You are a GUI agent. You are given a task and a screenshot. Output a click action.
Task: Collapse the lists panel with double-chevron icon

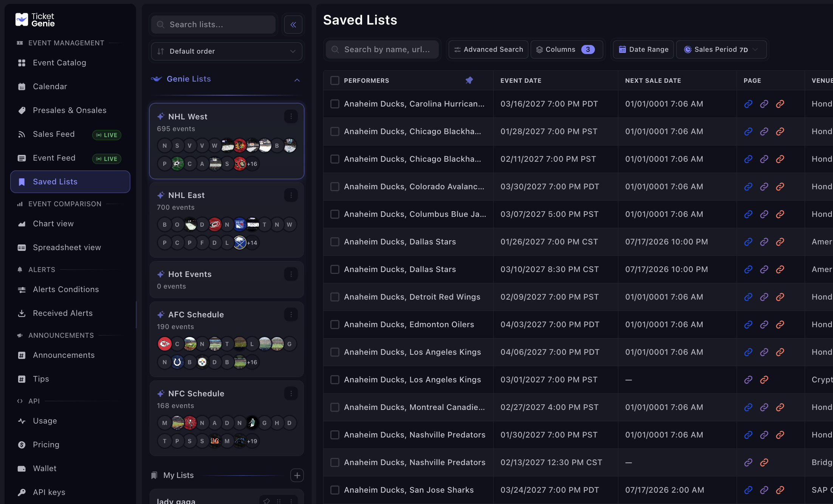(293, 25)
